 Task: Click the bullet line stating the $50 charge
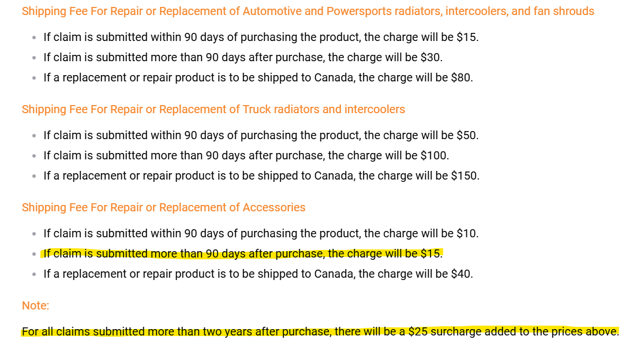(x=261, y=135)
